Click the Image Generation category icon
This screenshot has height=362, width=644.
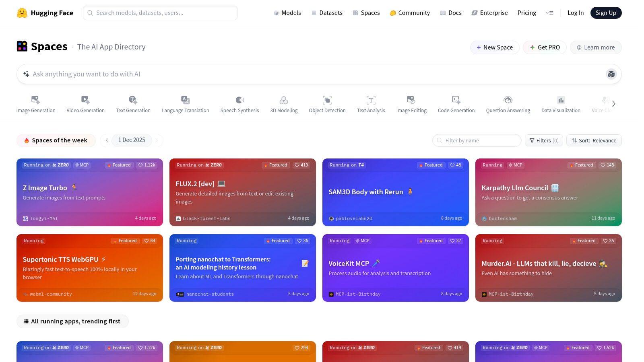tap(35, 100)
